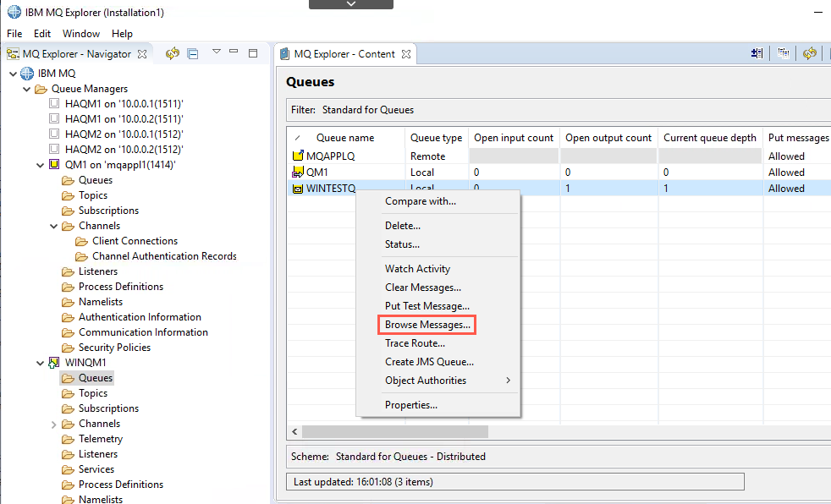
Task: Select Listeners under WINQM1
Action: 98,454
